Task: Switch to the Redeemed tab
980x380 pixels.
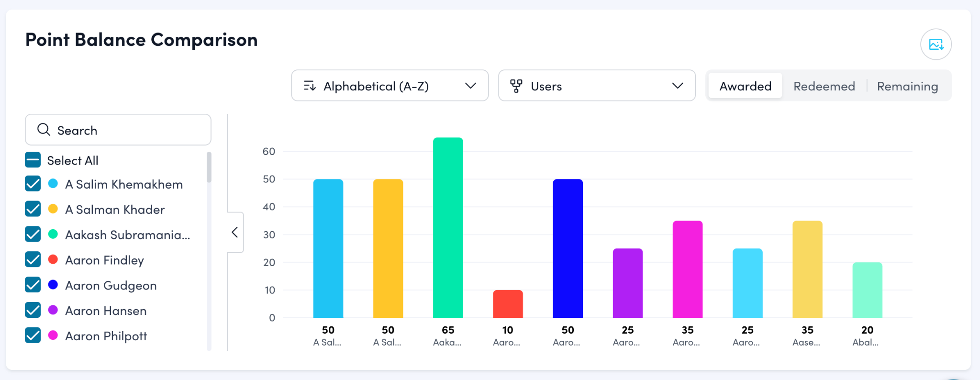Action: click(x=824, y=86)
